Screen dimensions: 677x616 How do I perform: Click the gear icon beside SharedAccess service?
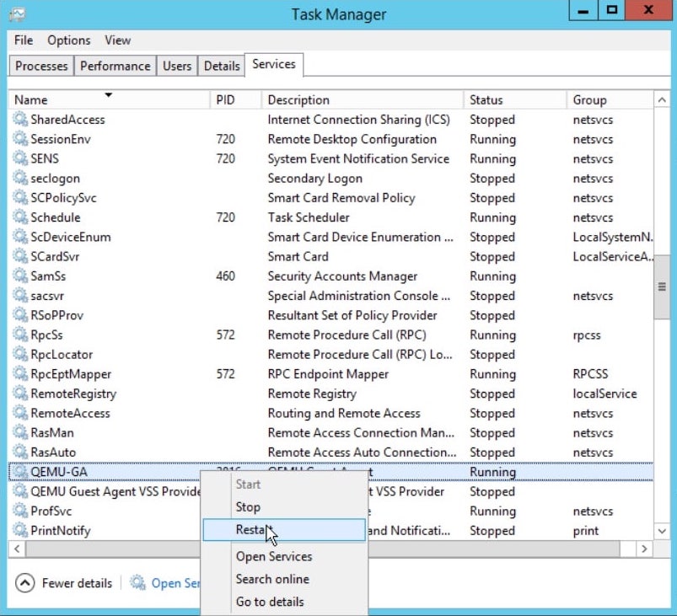pyautogui.click(x=20, y=120)
